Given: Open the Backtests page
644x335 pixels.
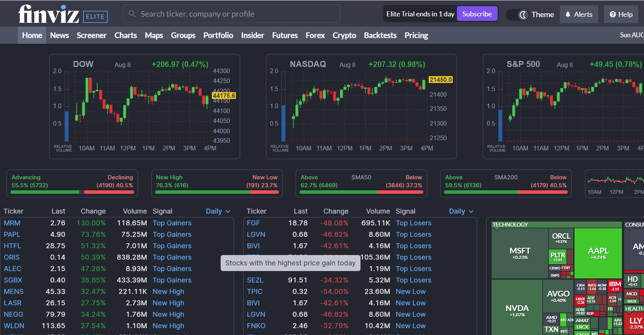Looking at the screenshot, I should coord(380,35).
